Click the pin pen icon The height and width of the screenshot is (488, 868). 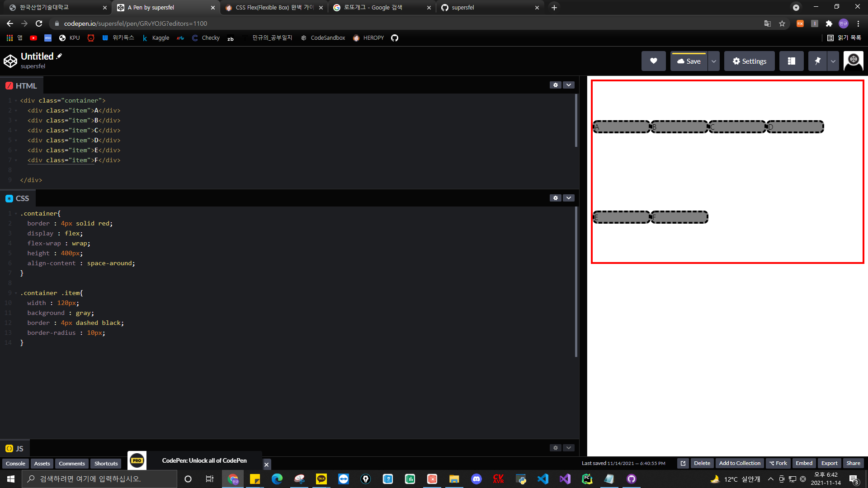817,61
